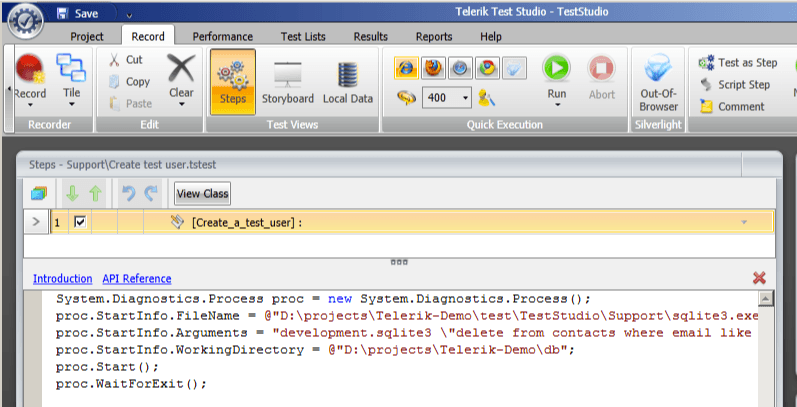Select Internet Explorer as execution browser
The image size is (797, 407).
(x=406, y=68)
